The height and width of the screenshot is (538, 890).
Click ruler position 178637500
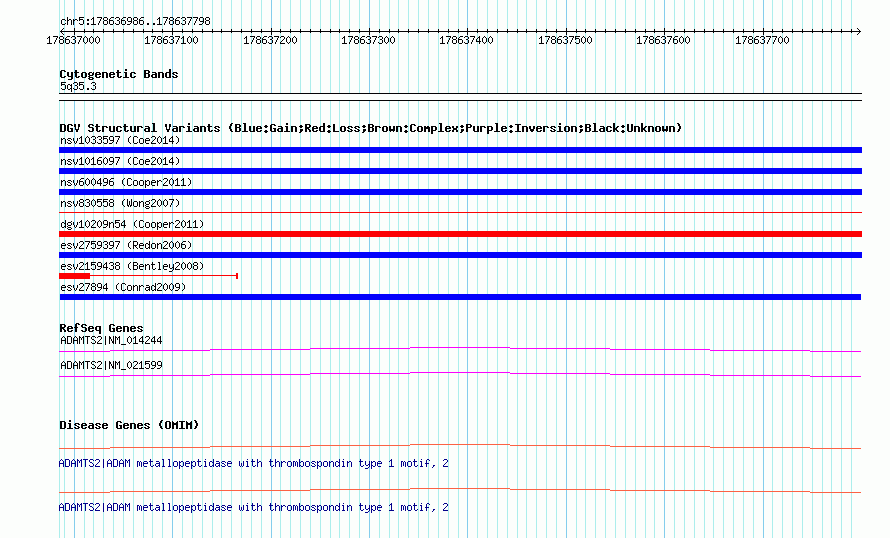[565, 40]
